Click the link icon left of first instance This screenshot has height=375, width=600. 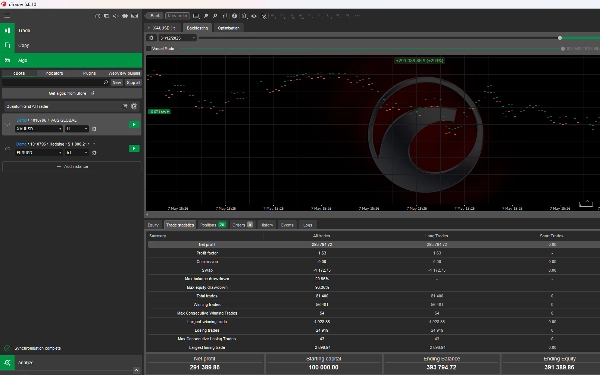[x=7, y=124]
